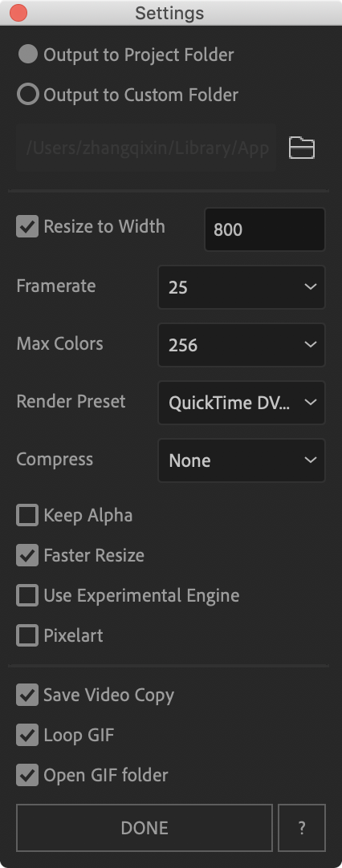The height and width of the screenshot is (868, 342).
Task: Enable Use Experimental Engine
Action: coord(27,595)
